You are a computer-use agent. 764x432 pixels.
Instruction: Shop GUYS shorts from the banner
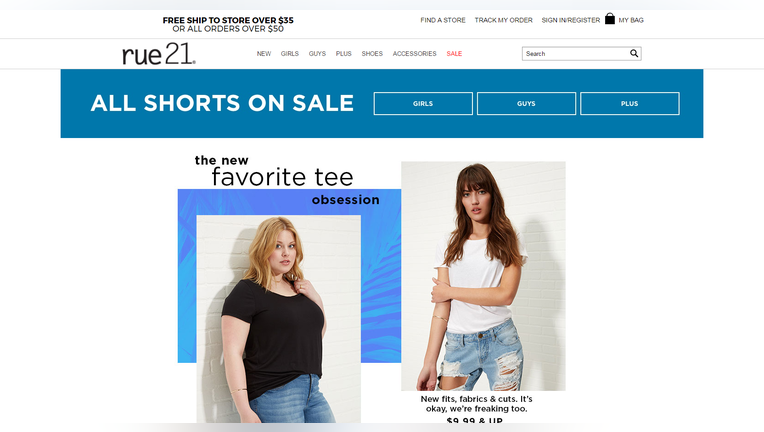click(x=526, y=103)
